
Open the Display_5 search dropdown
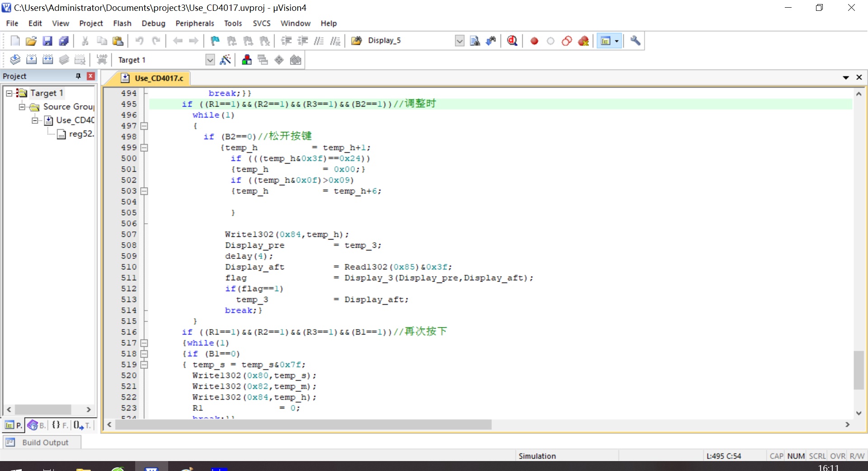point(459,41)
